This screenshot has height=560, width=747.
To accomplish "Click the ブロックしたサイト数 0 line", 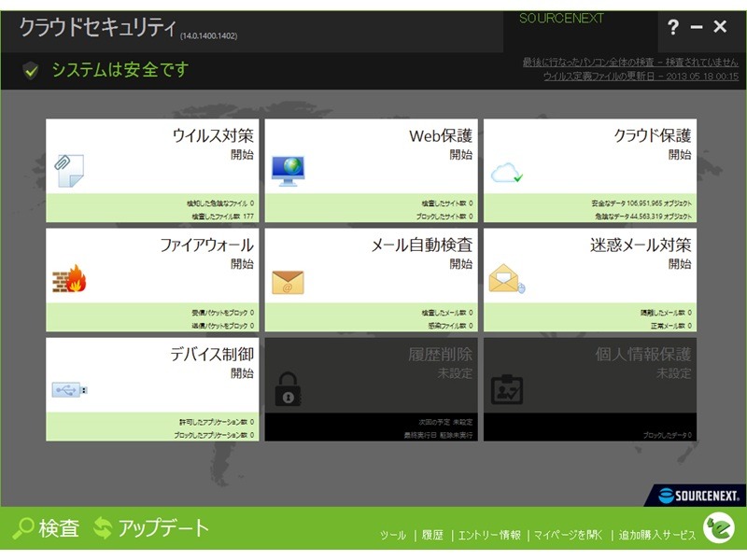I will pyautogui.click(x=444, y=217).
